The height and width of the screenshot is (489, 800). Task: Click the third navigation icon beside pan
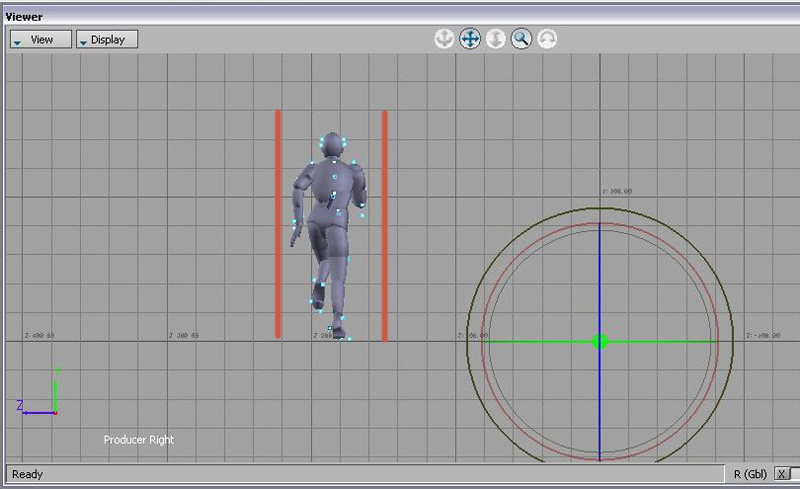[496, 39]
